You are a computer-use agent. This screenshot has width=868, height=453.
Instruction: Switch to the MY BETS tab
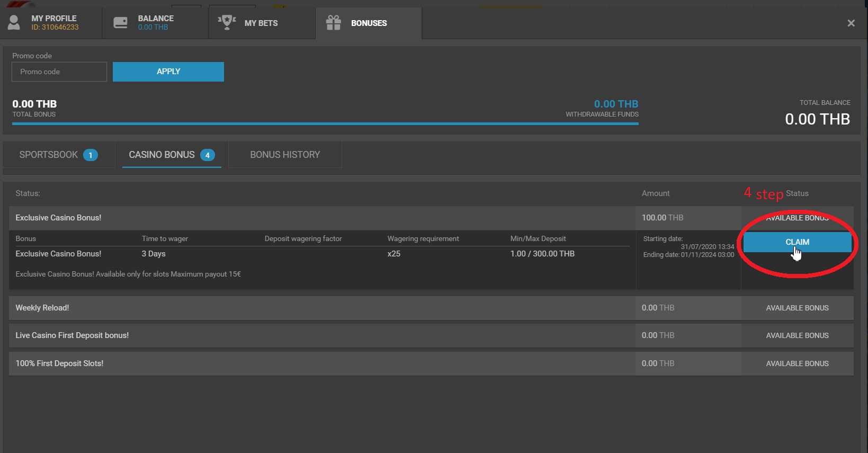point(262,23)
